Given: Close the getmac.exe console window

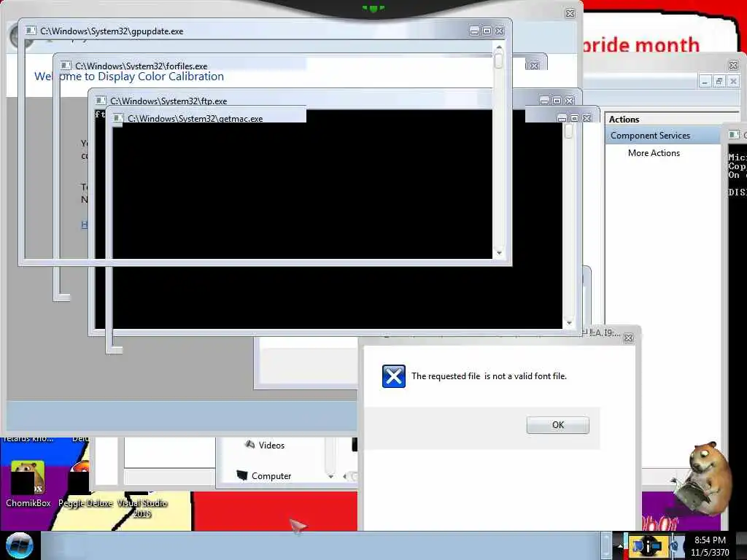Looking at the screenshot, I should (587, 118).
